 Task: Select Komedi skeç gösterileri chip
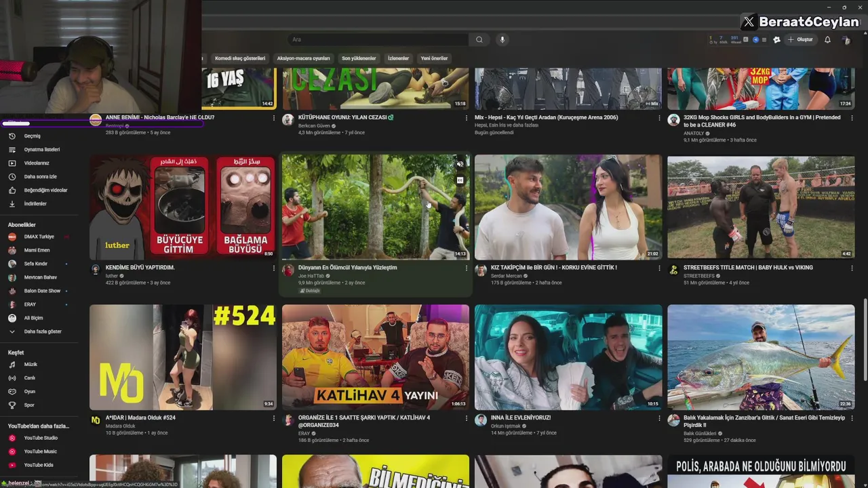tap(240, 58)
